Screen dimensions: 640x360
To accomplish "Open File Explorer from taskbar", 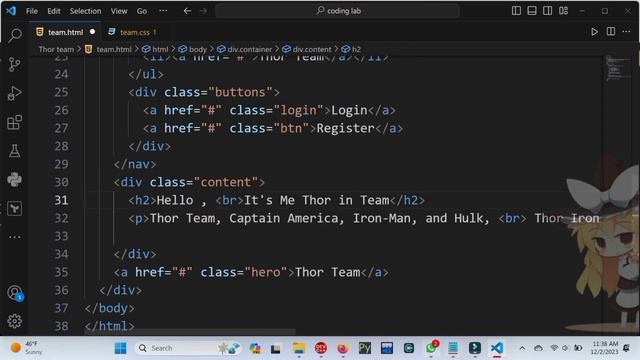I will click(299, 348).
